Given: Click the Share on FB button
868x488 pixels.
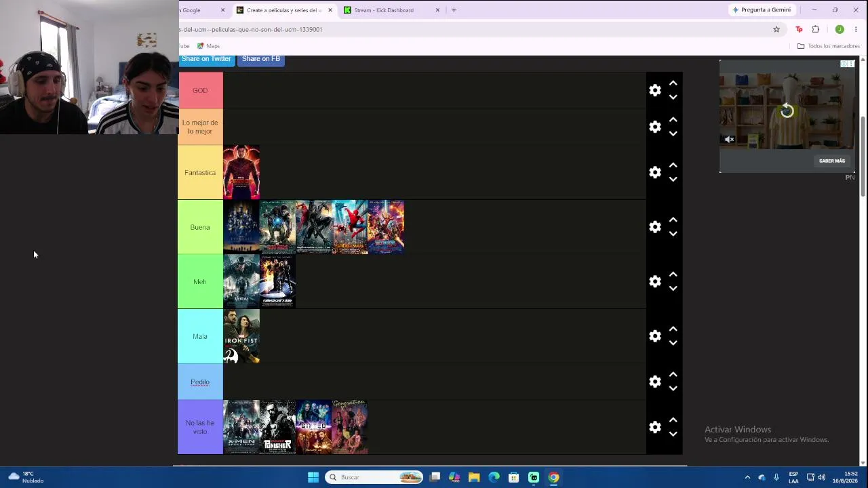Looking at the screenshot, I should (x=261, y=59).
